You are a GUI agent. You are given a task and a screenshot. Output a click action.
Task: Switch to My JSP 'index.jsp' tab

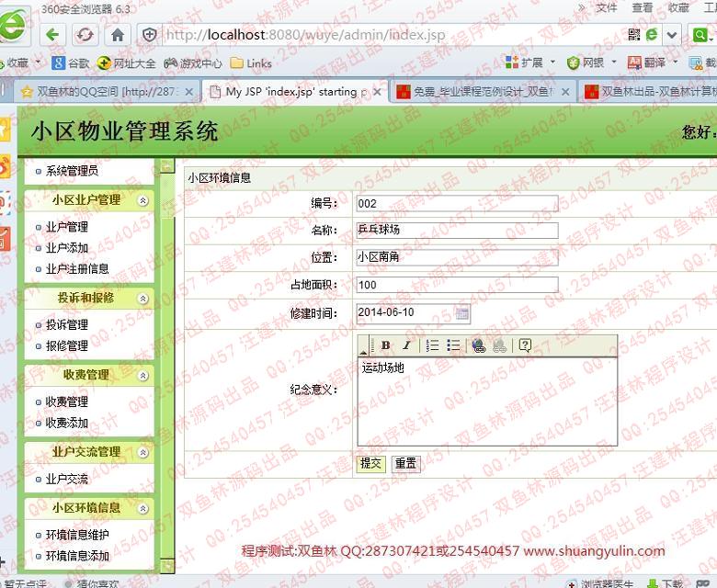295,92
